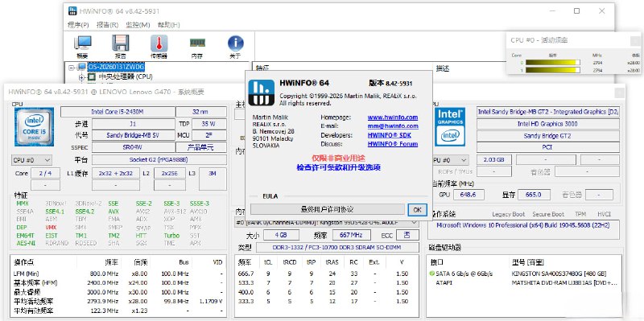Viewport: 644px width, 321px height.
Task: Open the CPU #0 selector dropdown
Action: pyautogui.click(x=31, y=160)
